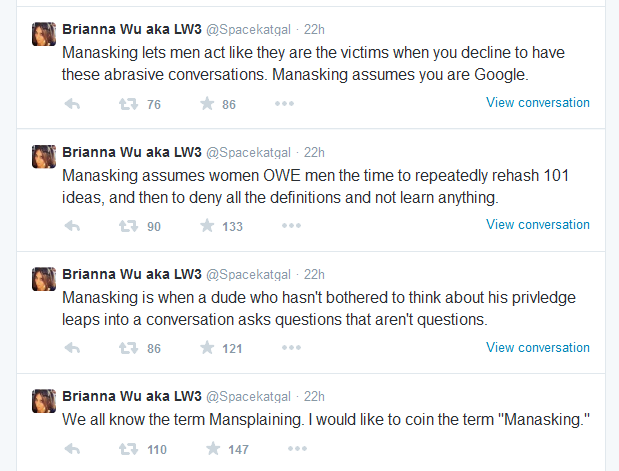Screen dimensions: 619x471
Task: Reply to the 'Mansplaining' tweet
Action: [x=72, y=449]
